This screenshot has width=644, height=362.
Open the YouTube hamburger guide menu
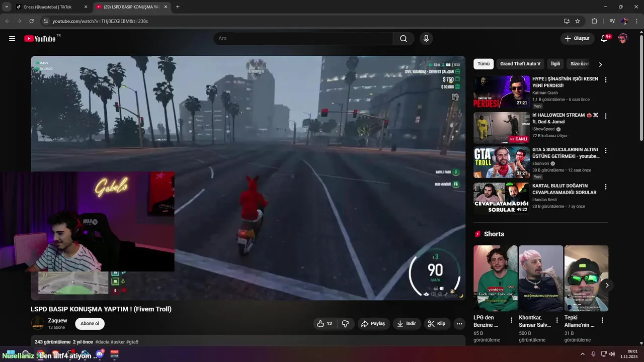[x=12, y=39]
